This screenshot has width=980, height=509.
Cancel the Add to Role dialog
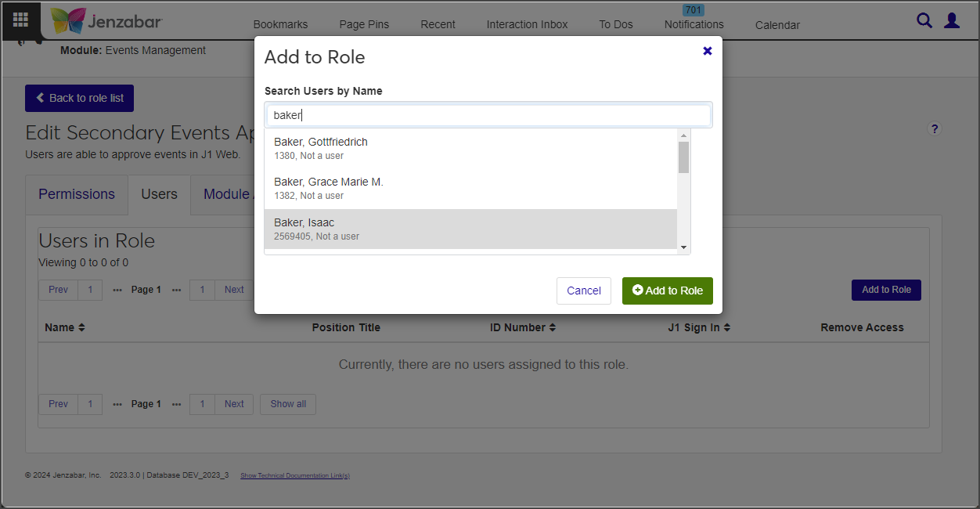click(x=584, y=291)
